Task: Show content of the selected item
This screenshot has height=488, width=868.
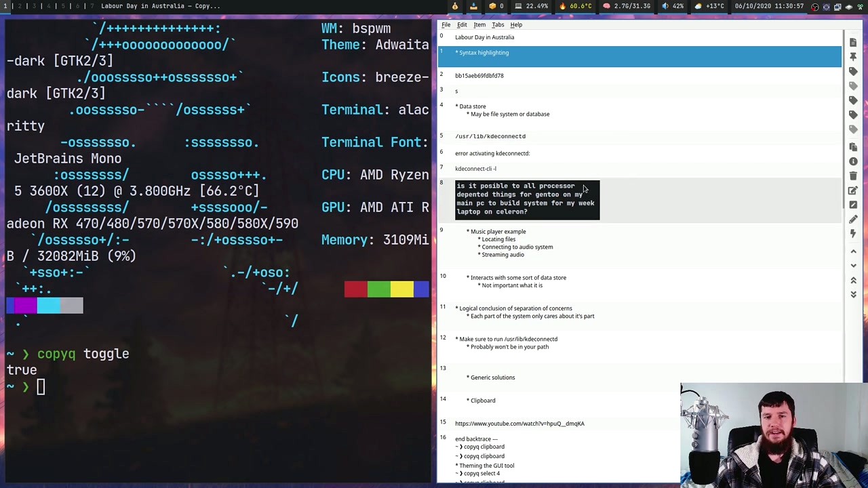Action: [x=853, y=161]
